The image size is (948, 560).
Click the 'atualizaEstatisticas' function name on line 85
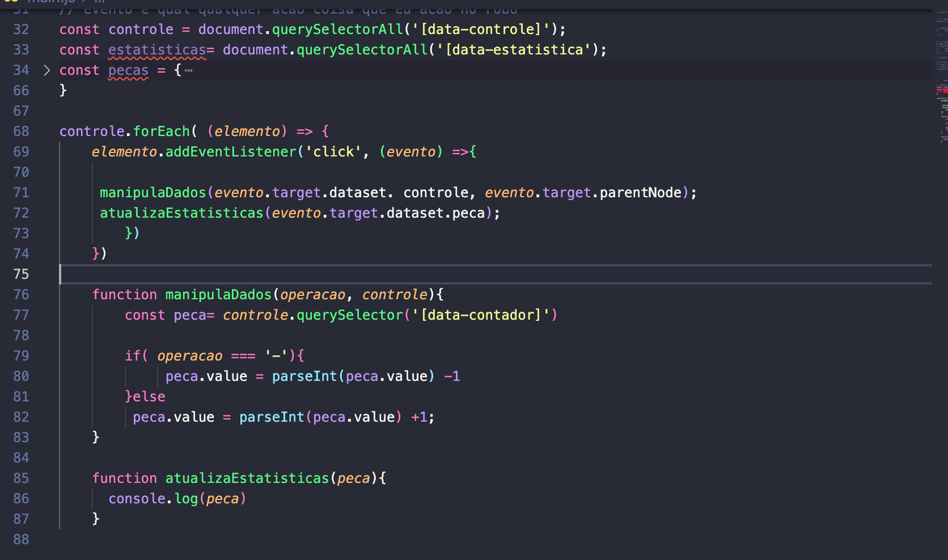point(247,478)
